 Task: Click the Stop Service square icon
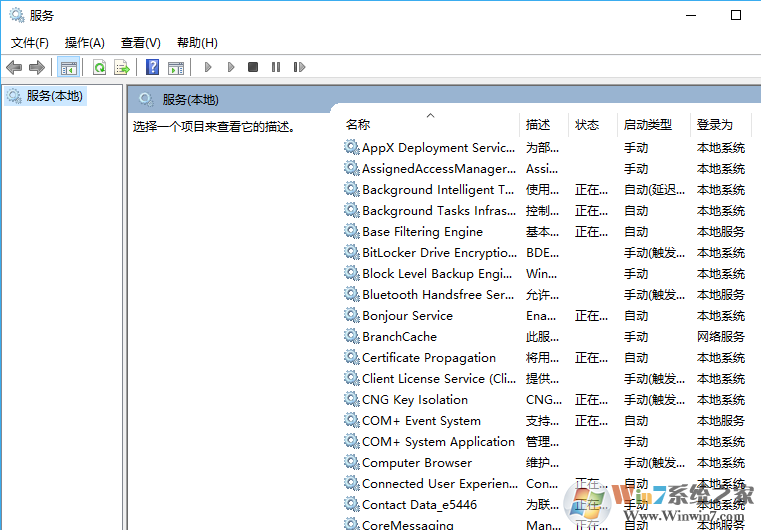click(253, 67)
